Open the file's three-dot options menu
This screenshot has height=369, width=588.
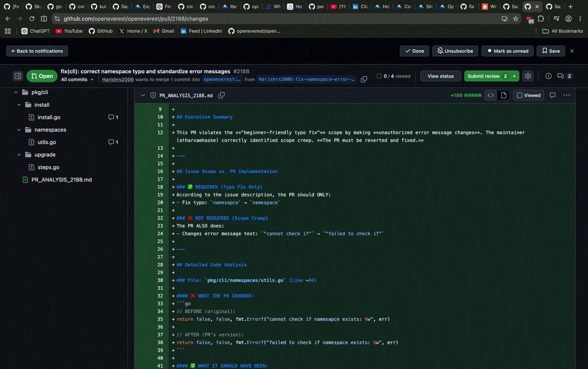566,95
